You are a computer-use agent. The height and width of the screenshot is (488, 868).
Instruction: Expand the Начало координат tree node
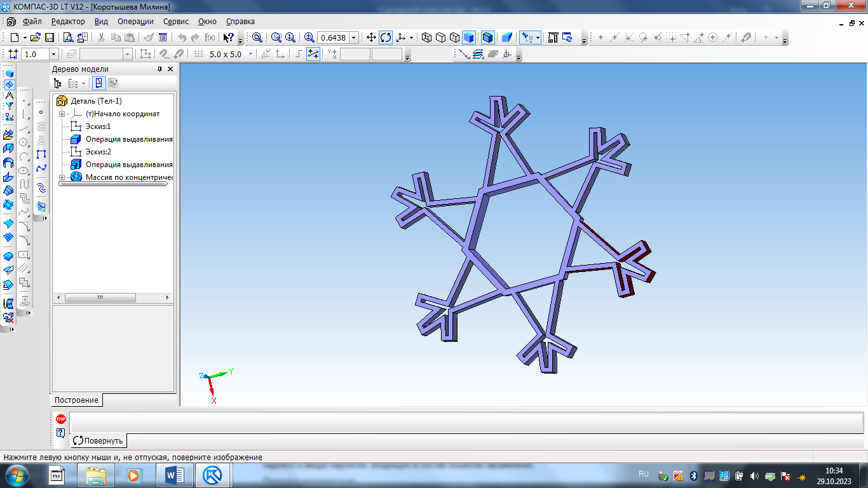(x=62, y=114)
